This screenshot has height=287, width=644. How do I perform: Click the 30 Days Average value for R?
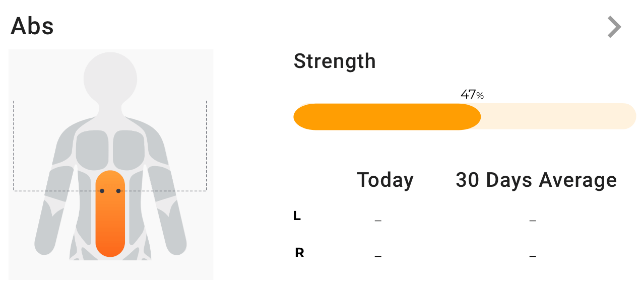533,256
